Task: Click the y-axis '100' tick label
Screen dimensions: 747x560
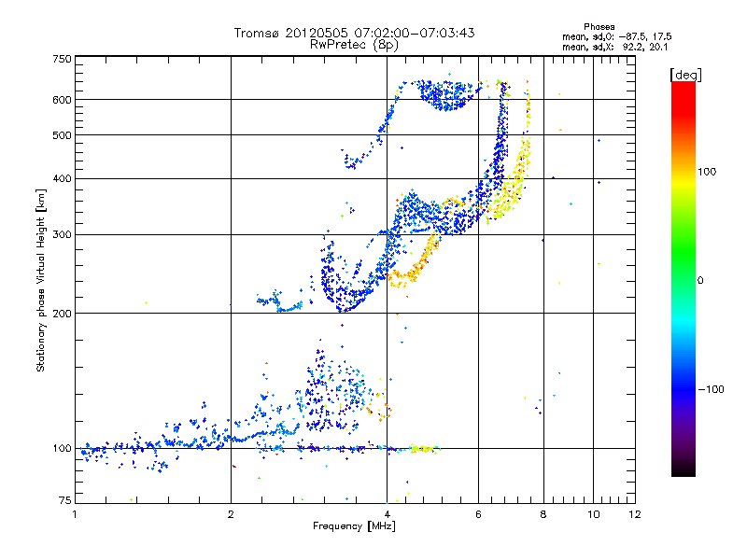Action: pos(62,449)
